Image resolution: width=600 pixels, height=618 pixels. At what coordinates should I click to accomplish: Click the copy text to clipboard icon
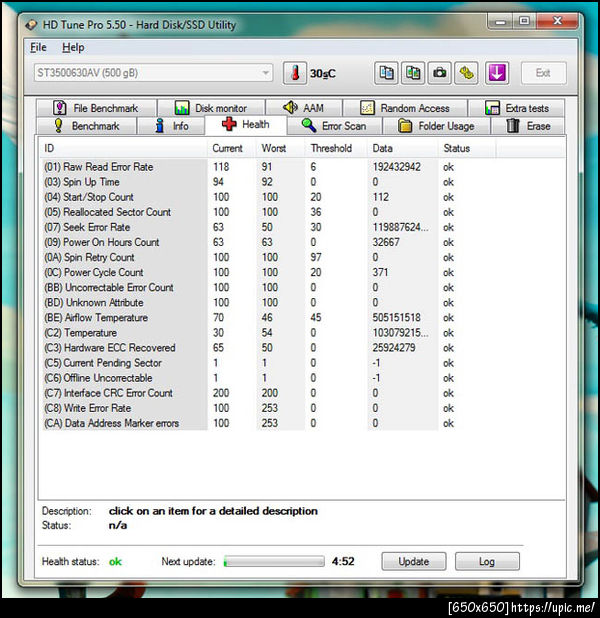coord(386,73)
